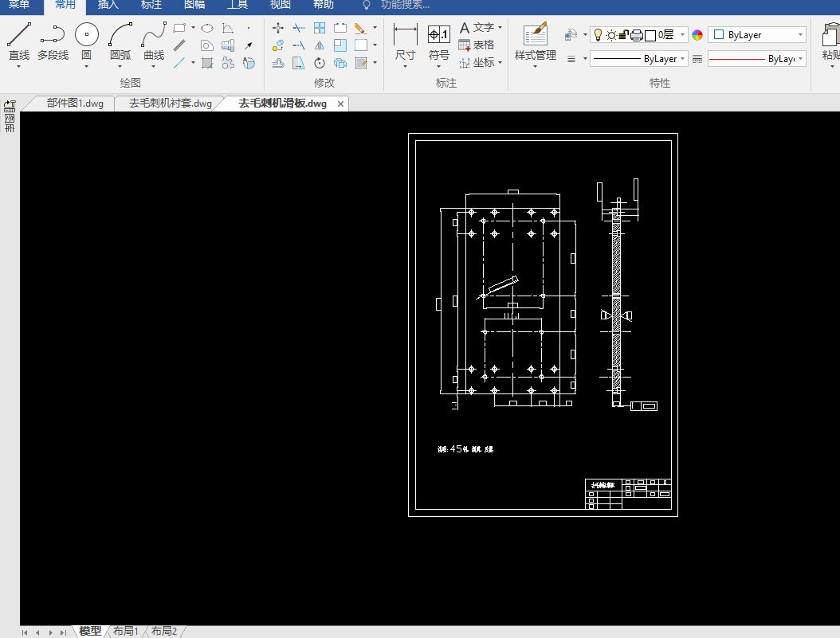This screenshot has width=840, height=638.
Task: Click the gear drawing tool icon
Action: coord(228,63)
